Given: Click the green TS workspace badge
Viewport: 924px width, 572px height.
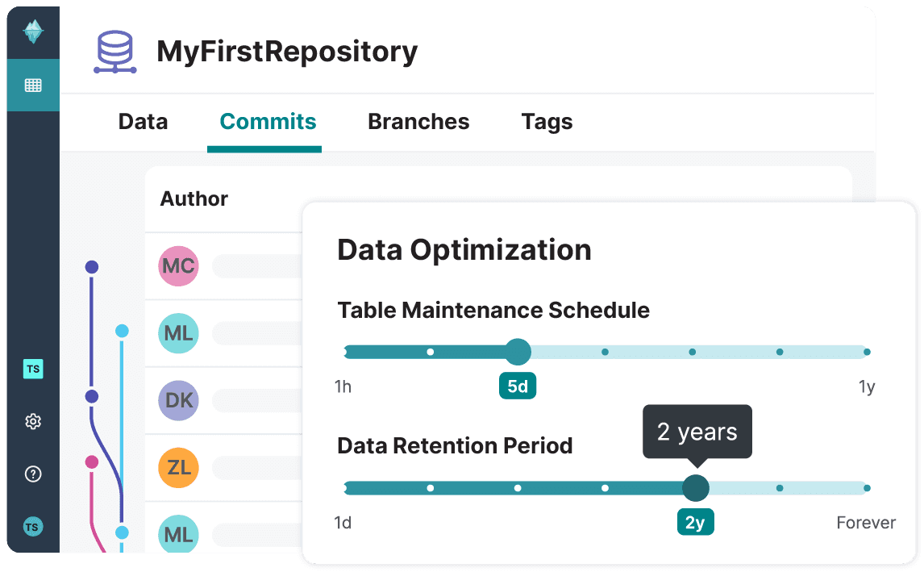Looking at the screenshot, I should [x=33, y=369].
